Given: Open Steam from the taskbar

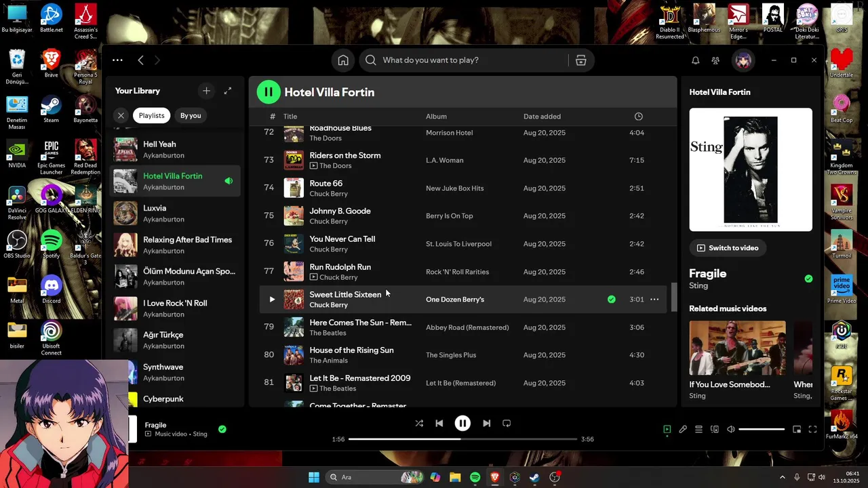Looking at the screenshot, I should click(534, 477).
